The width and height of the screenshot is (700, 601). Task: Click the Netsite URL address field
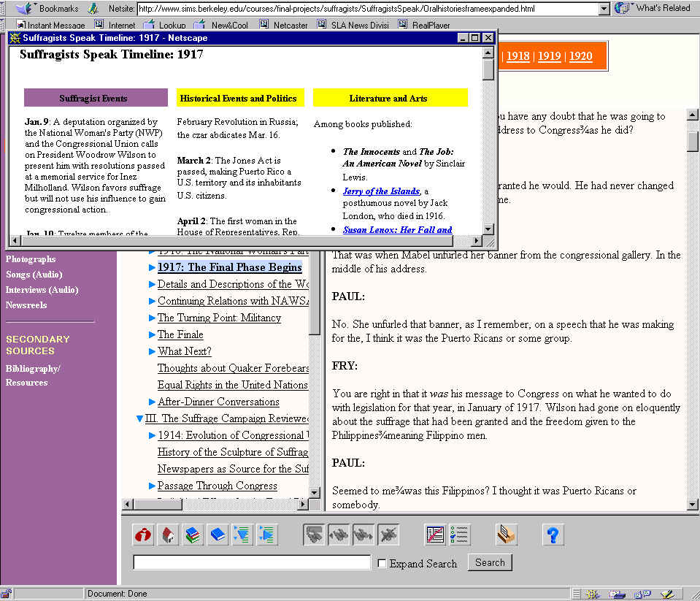[x=368, y=9]
